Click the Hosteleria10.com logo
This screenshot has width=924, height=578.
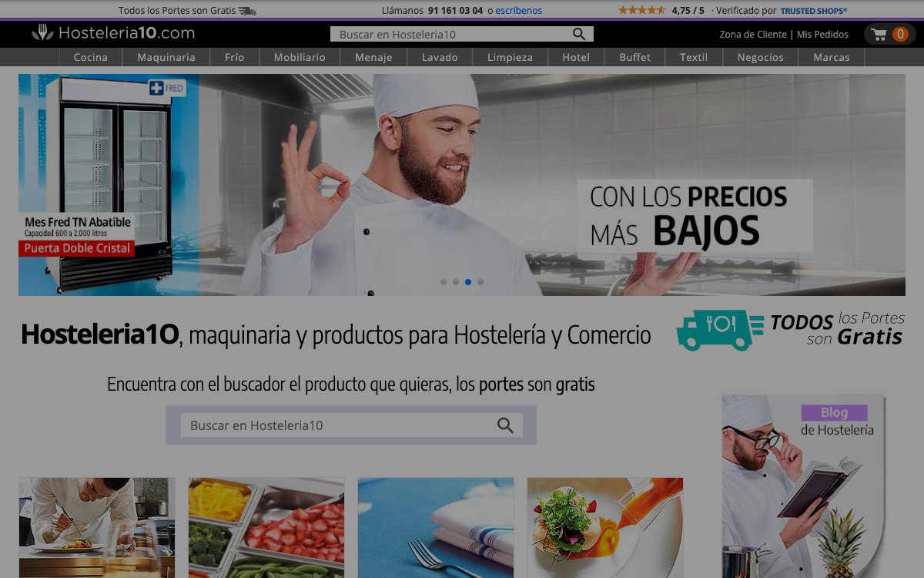(x=113, y=33)
